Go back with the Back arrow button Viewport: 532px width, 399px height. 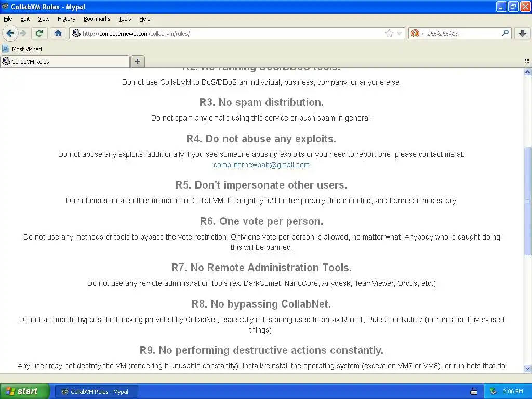tap(10, 33)
